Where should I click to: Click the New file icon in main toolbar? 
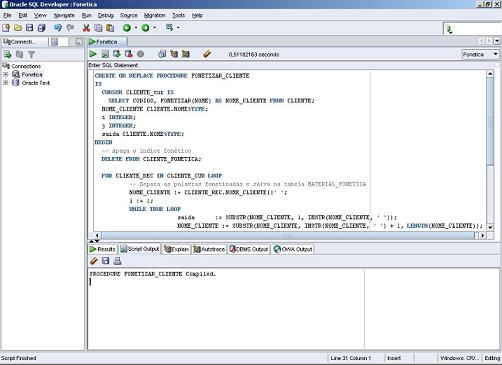coord(6,28)
